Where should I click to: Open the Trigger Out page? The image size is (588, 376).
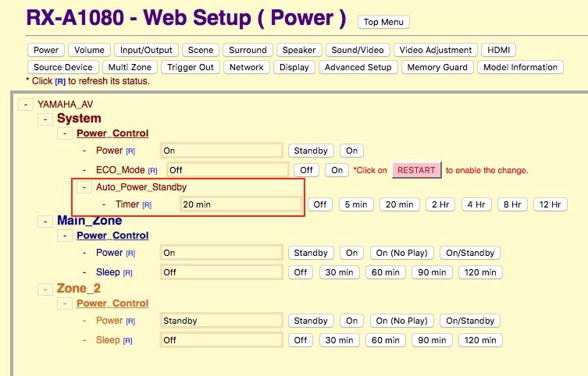pos(191,67)
